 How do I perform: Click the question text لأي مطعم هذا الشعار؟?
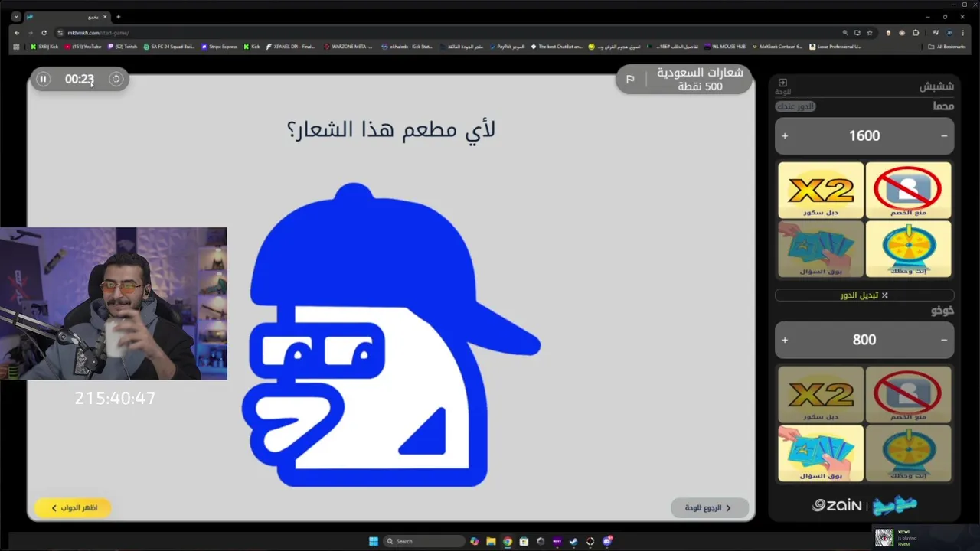tap(391, 129)
